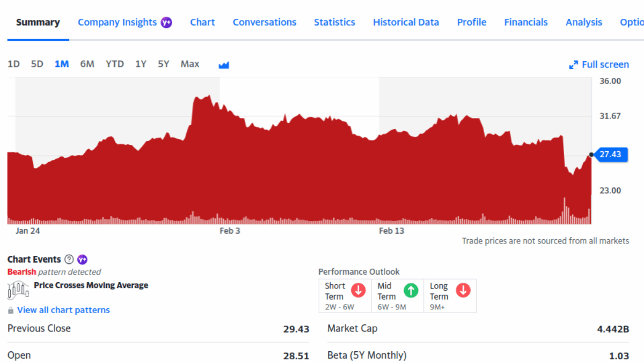The image size is (644, 362).
Task: Click the Full screen expand icon
Action: point(573,65)
